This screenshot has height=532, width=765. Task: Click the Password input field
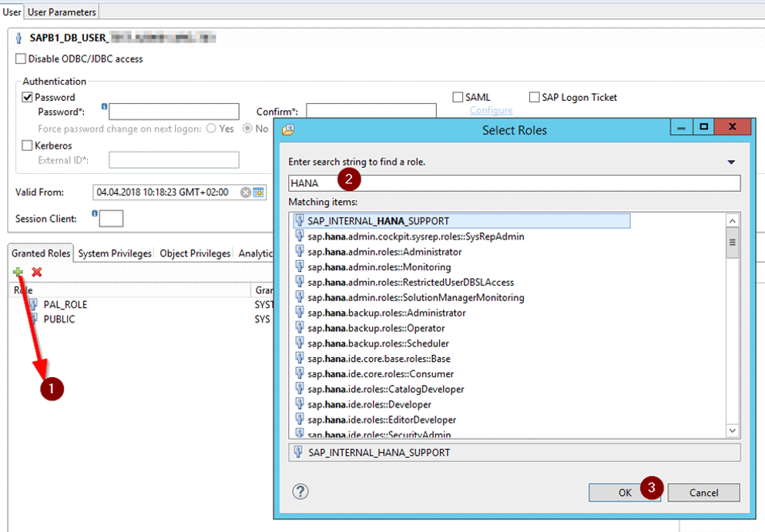[174, 112]
